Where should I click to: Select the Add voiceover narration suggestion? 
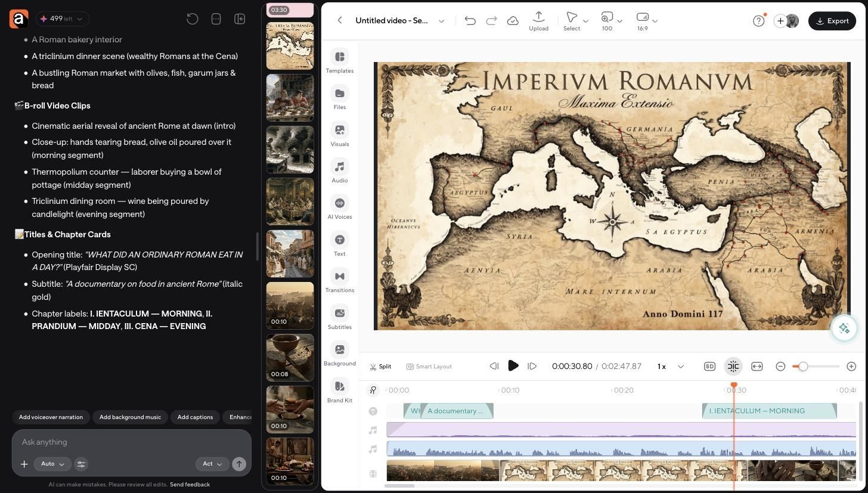coord(51,417)
